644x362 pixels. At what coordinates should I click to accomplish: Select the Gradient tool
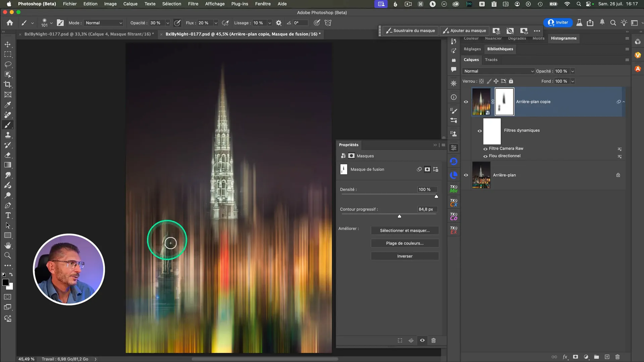point(8,165)
